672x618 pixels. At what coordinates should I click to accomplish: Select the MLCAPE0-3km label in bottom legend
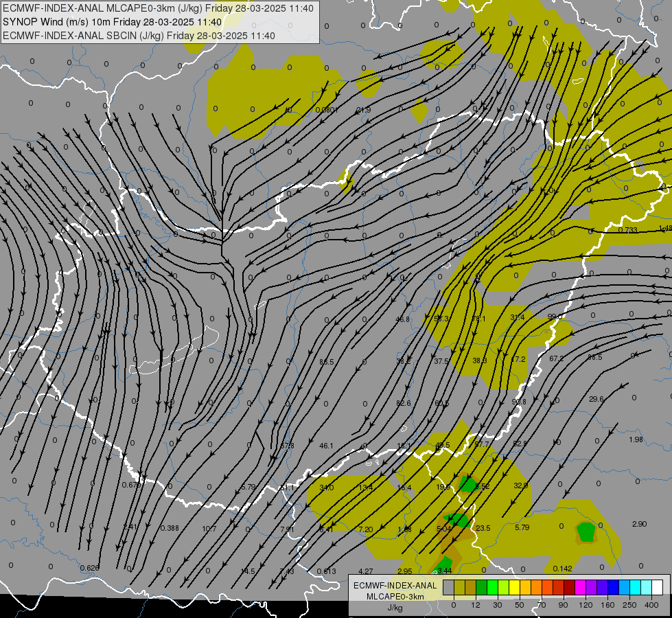[395, 597]
